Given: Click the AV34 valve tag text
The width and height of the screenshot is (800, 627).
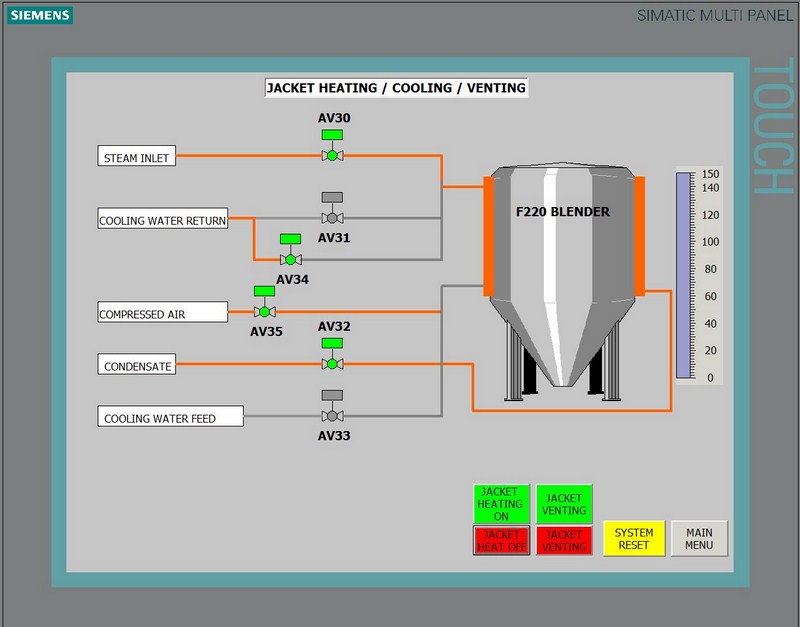Looking at the screenshot, I should coord(292,280).
